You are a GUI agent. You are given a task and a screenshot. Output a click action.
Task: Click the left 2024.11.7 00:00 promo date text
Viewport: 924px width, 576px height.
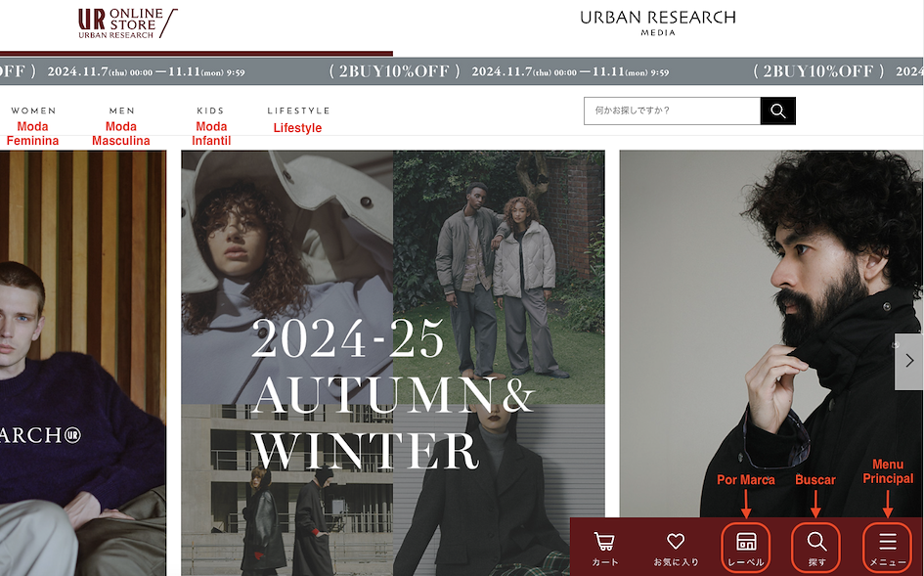click(x=146, y=72)
